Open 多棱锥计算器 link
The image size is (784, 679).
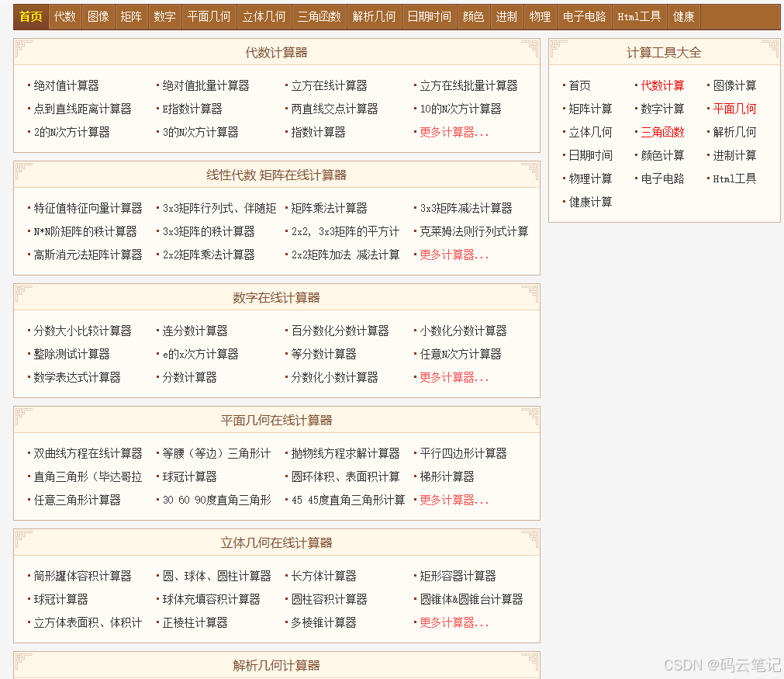(323, 623)
